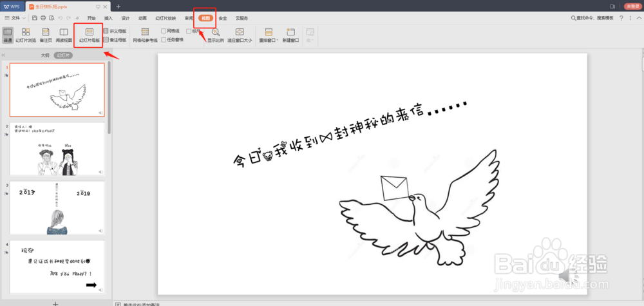Open the more options vertical dots

coord(630,18)
